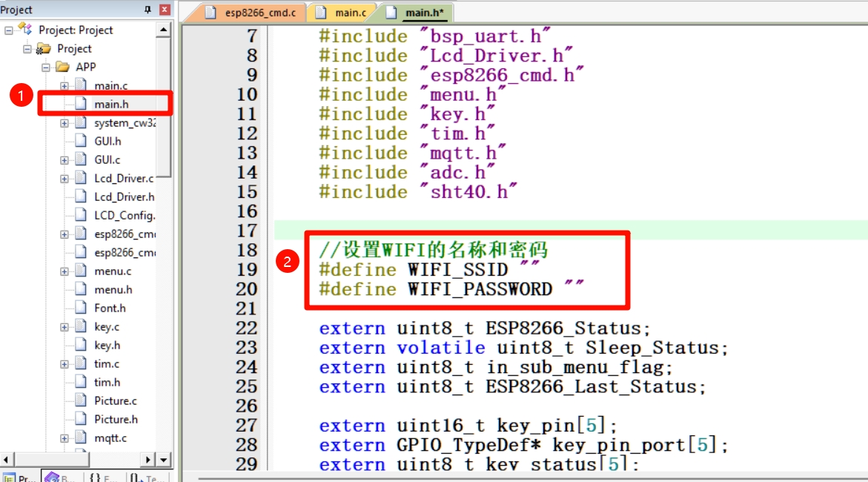Close the Project panel

click(165, 10)
